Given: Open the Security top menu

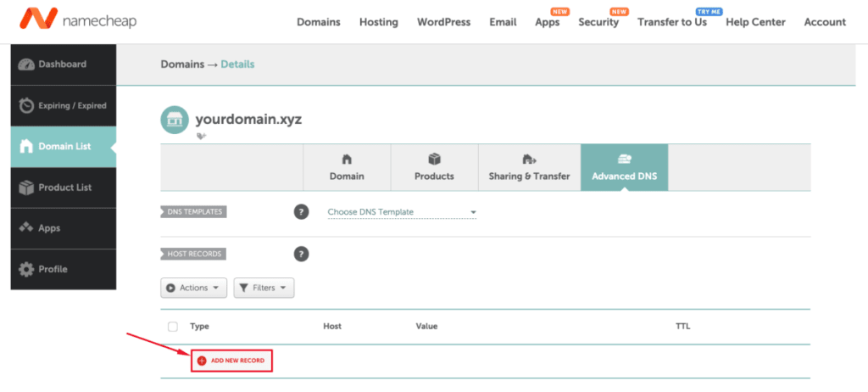Looking at the screenshot, I should pos(598,22).
